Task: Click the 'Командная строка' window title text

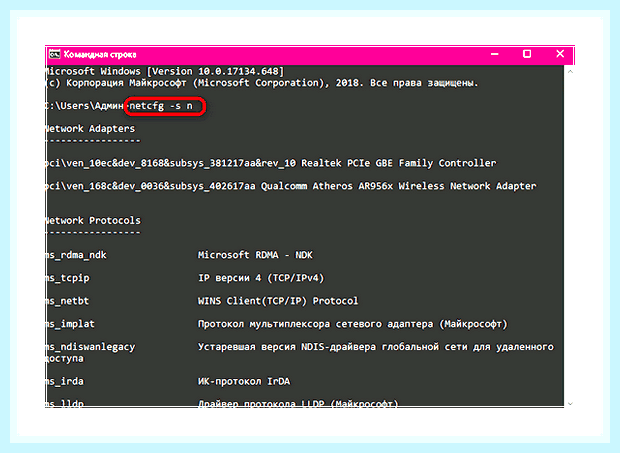Action: click(100, 55)
